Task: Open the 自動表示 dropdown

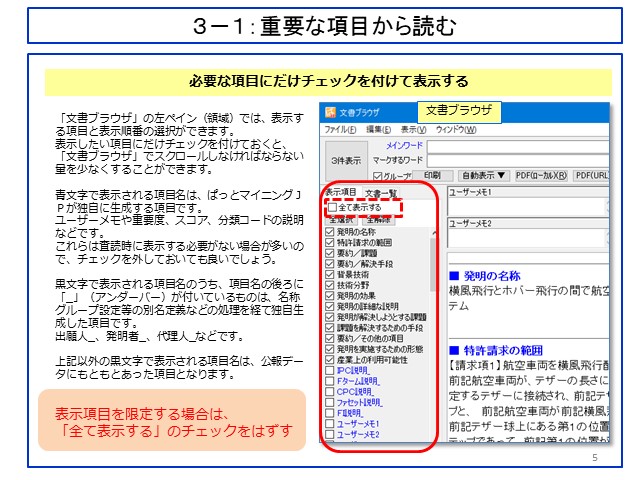Action: [x=483, y=176]
